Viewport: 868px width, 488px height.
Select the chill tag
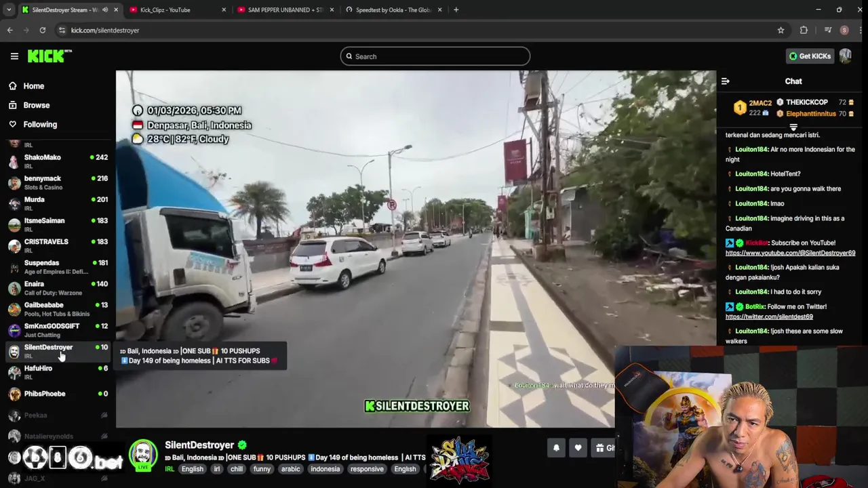pyautogui.click(x=237, y=469)
